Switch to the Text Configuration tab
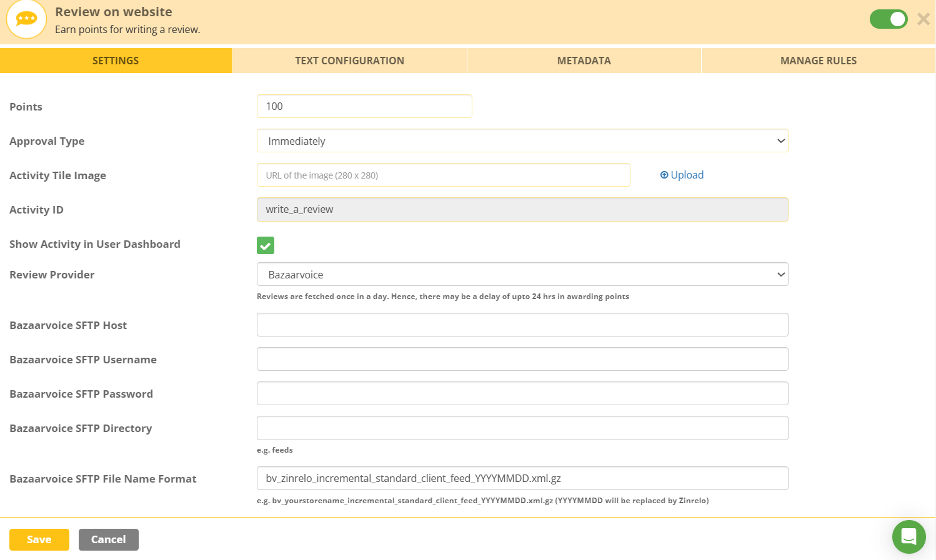Image resolution: width=936 pixels, height=560 pixels. (350, 61)
